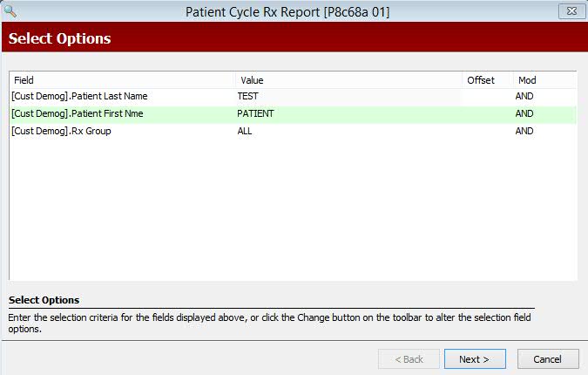Screen dimensions: 588x375
Task: Click the Offset cell for Patient Last Name
Action: click(485, 97)
